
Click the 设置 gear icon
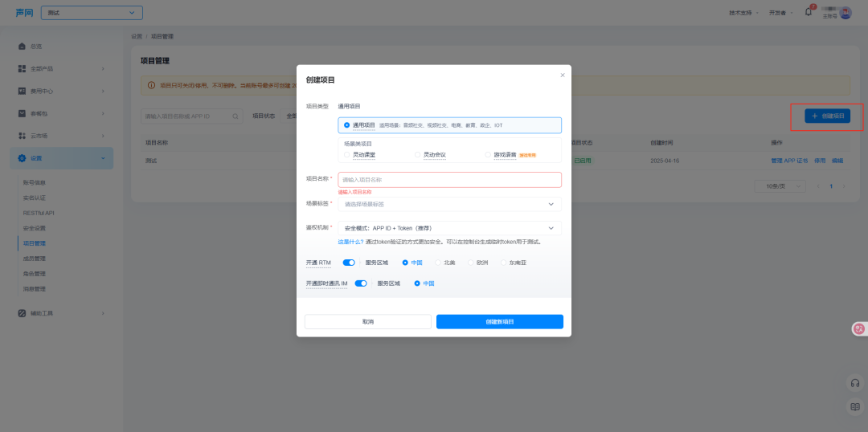point(23,158)
